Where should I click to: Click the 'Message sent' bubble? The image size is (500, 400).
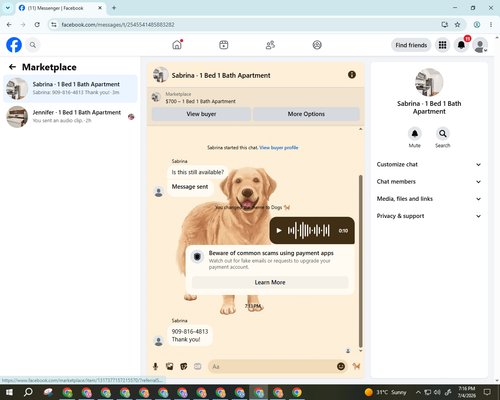tap(190, 187)
